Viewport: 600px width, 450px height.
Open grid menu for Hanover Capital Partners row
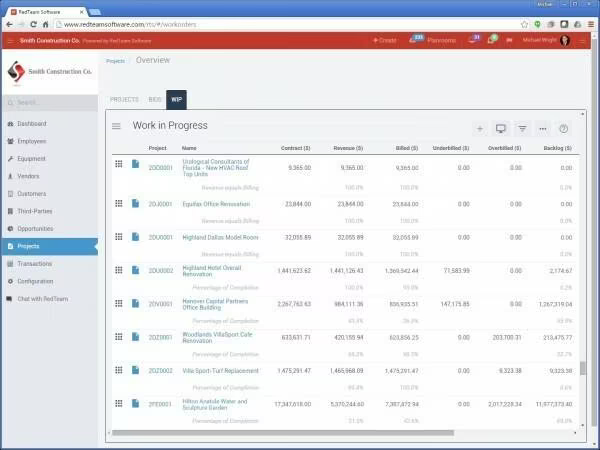click(119, 303)
